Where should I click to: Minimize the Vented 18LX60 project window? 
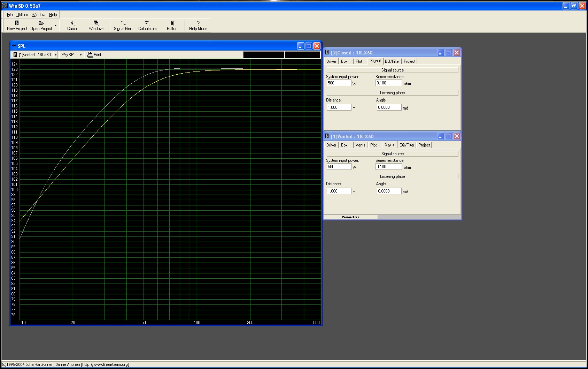[441, 136]
